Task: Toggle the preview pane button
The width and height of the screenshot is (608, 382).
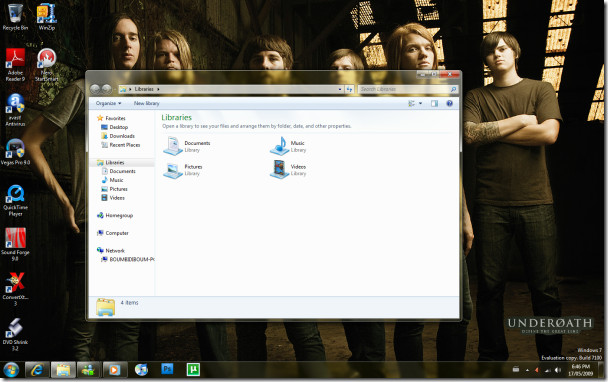Action: pyautogui.click(x=434, y=103)
